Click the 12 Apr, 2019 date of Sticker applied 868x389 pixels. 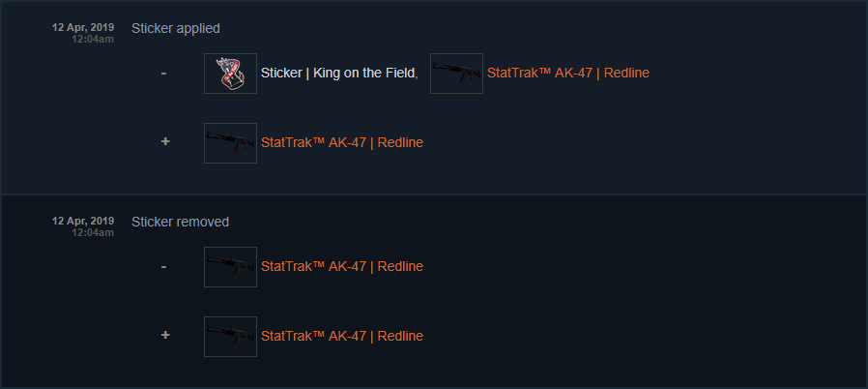(83, 28)
